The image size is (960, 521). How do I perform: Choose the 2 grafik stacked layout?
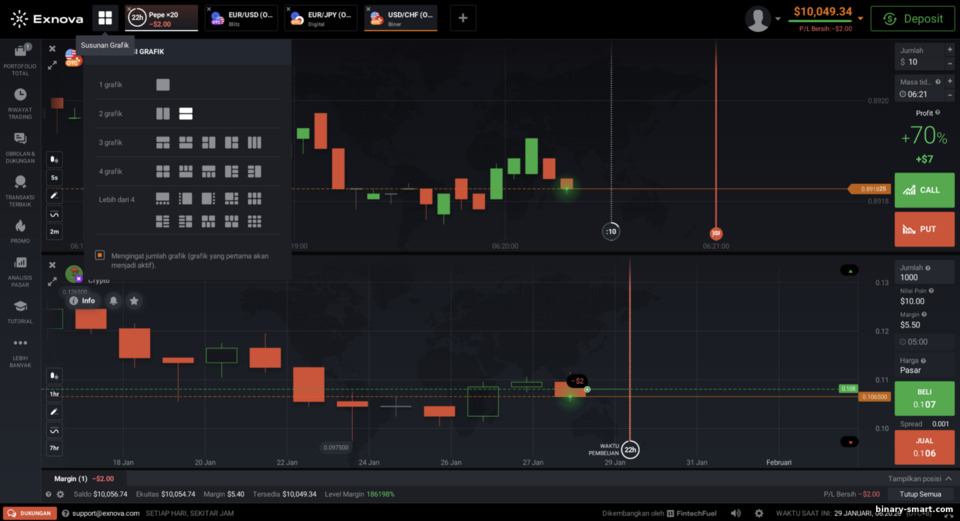point(186,113)
